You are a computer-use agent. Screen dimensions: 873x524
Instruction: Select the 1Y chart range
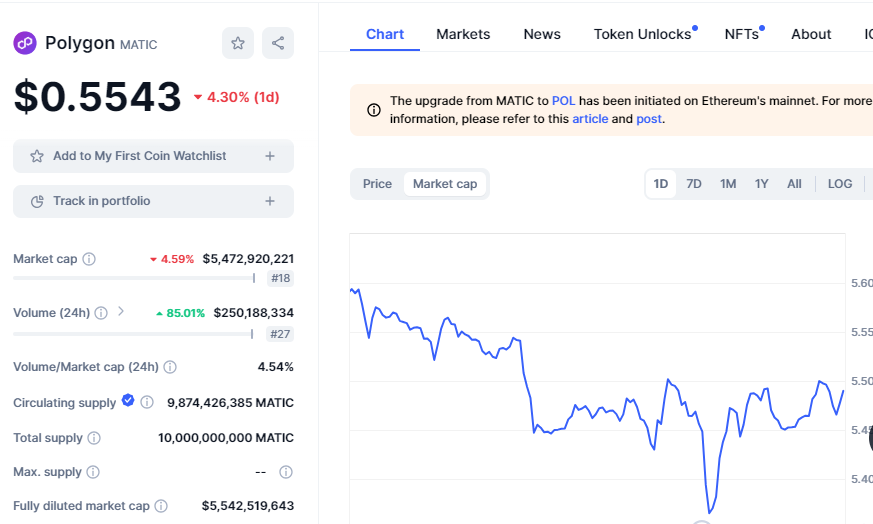[762, 184]
